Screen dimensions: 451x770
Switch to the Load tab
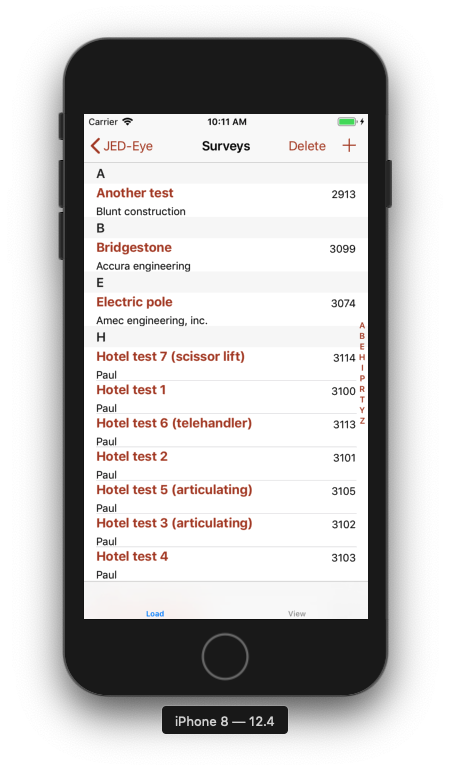[x=155, y=613]
